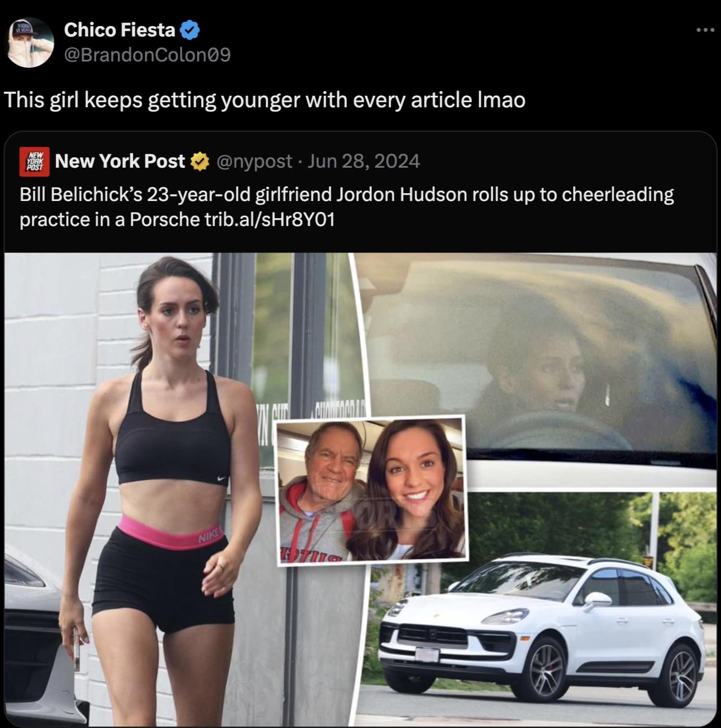The height and width of the screenshot is (728, 721).
Task: Click the quoted tweet text about Porsche
Action: point(346,207)
